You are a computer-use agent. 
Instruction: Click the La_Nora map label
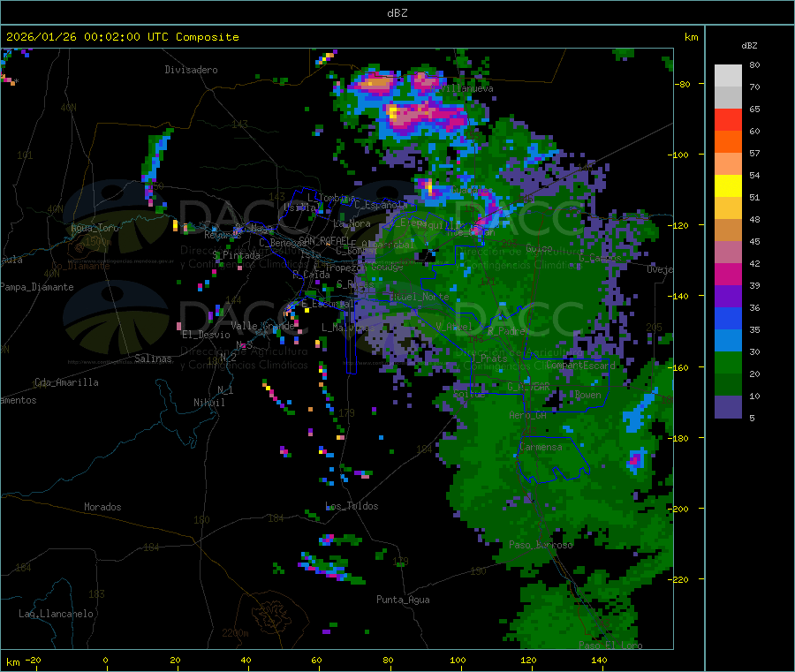click(352, 223)
